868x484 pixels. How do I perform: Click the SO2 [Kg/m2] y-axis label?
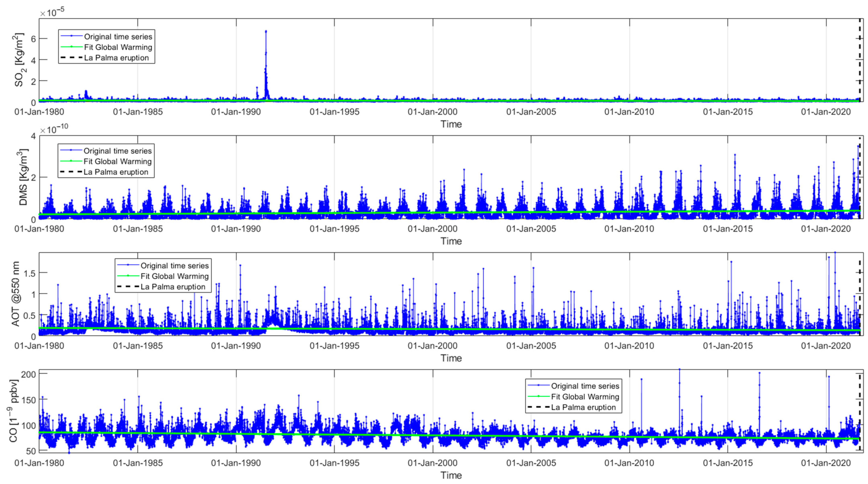point(19,60)
